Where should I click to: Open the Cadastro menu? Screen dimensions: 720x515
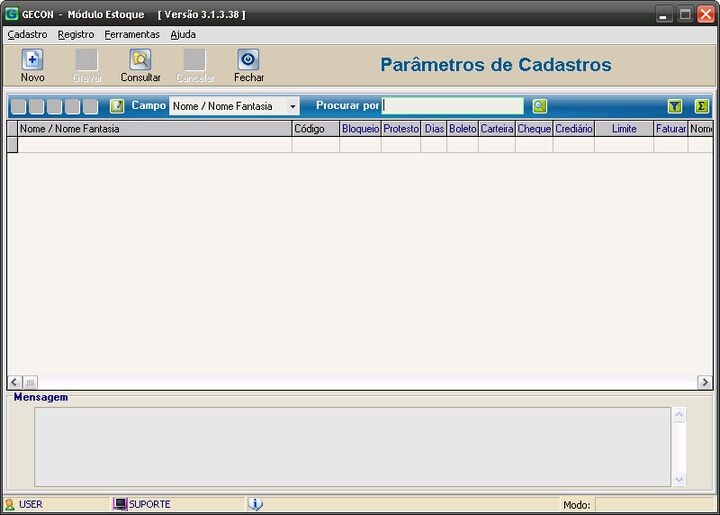(x=27, y=34)
